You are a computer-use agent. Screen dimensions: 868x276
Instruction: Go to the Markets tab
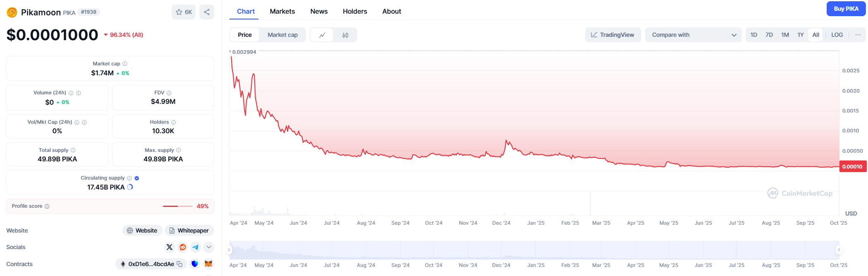click(x=282, y=11)
